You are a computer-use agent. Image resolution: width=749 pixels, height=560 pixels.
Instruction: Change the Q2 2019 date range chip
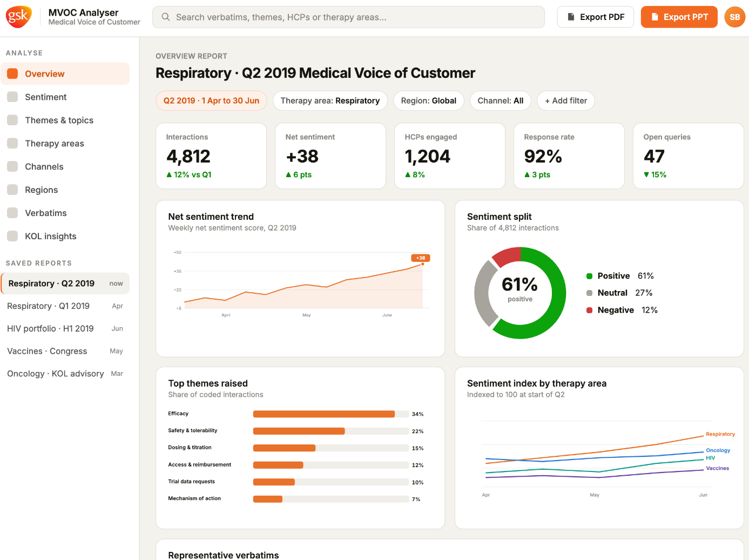point(211,100)
